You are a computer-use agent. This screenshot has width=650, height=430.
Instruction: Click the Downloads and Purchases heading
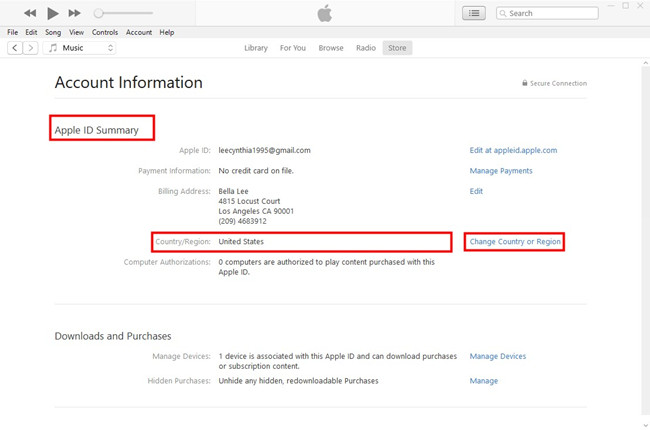click(113, 336)
